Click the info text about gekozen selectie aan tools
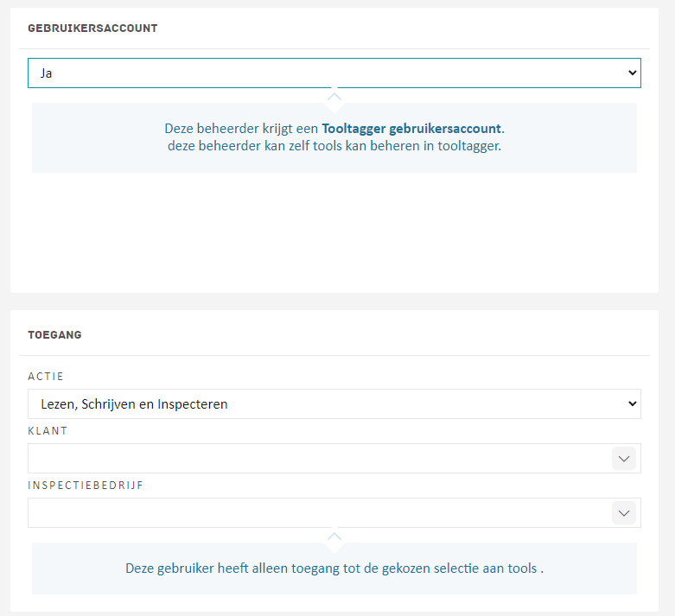 (334, 568)
